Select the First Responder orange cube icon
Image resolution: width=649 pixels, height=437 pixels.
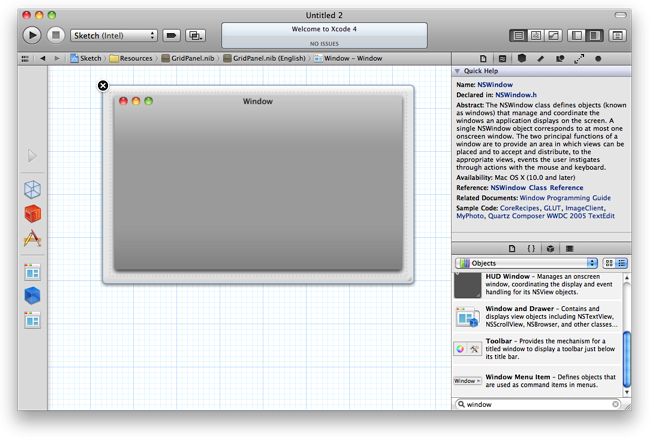click(32, 214)
